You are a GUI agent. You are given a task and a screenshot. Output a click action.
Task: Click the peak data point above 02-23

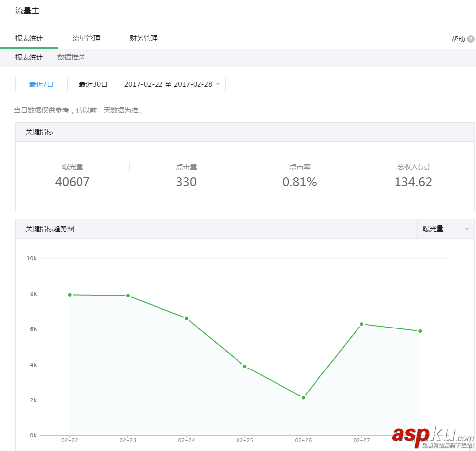click(x=128, y=295)
